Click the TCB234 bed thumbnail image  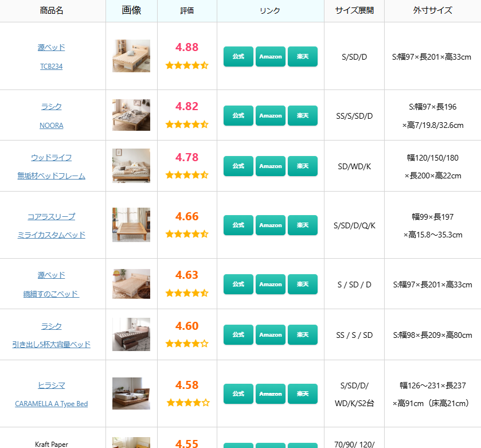coord(131,56)
